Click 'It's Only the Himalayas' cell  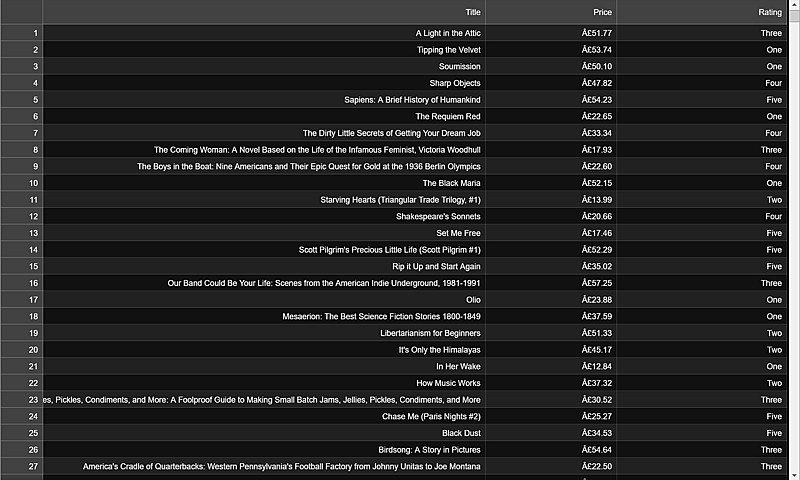264,350
